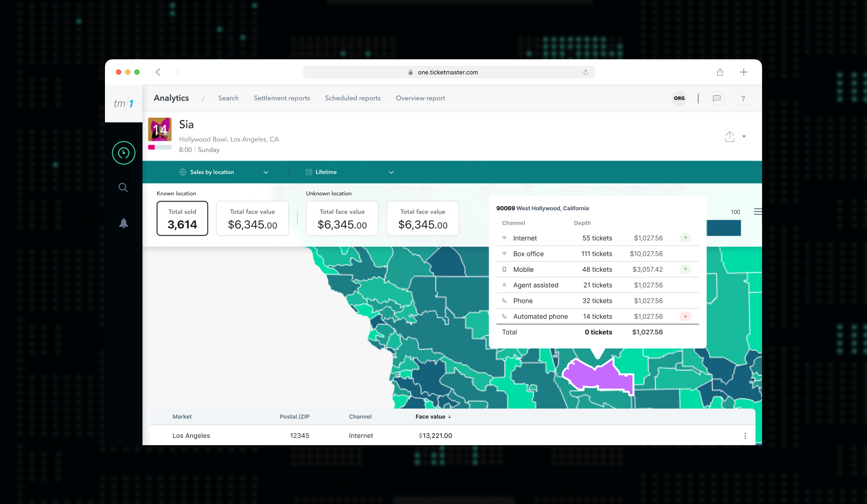Click the calendar icon beside Lifetime
The height and width of the screenshot is (504, 867).
pos(309,172)
